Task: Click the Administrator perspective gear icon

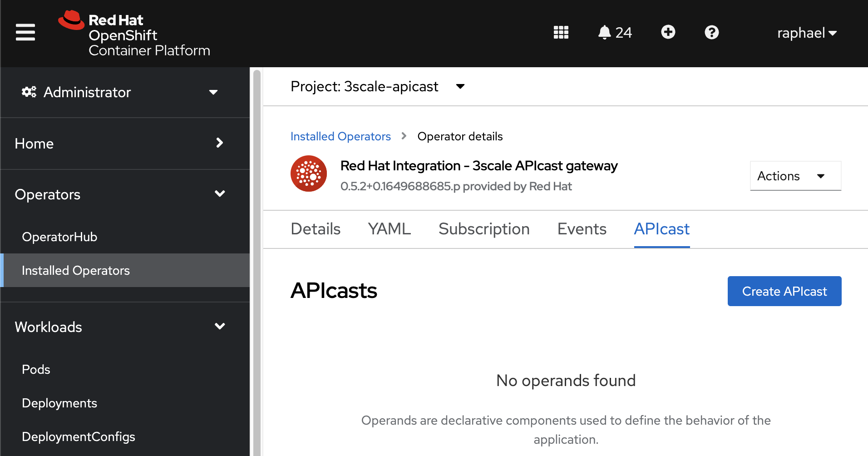Action: click(x=29, y=92)
